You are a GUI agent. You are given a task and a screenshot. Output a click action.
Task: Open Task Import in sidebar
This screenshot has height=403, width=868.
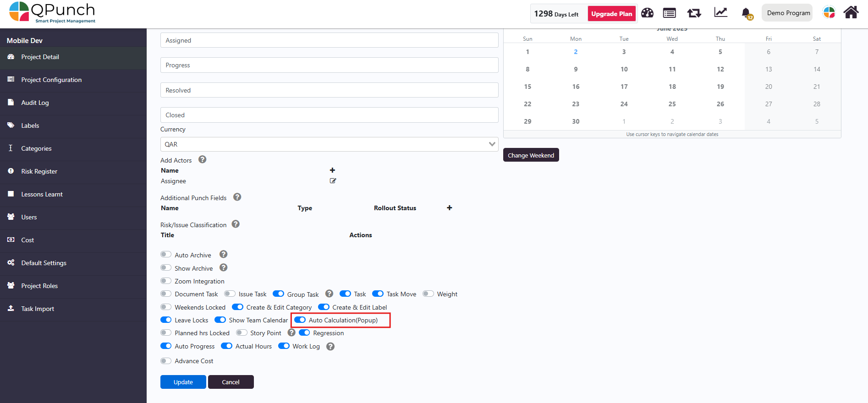[x=73, y=309]
